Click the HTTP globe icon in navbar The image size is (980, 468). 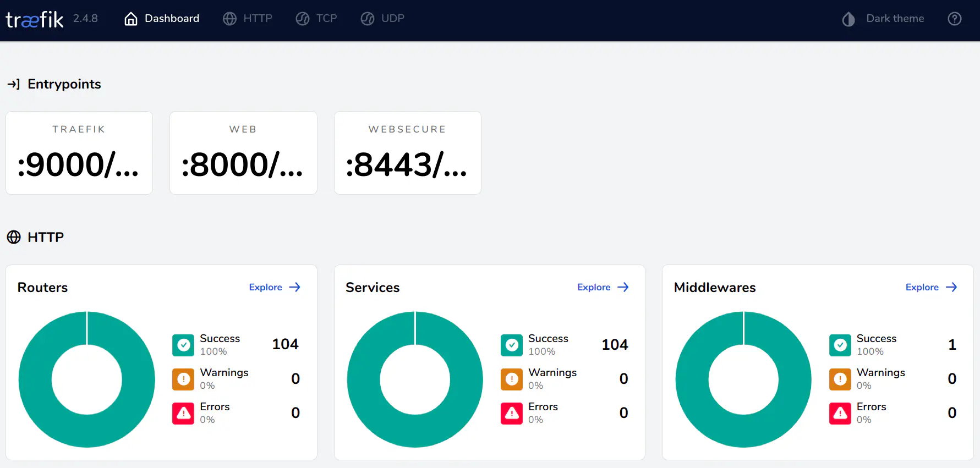229,19
